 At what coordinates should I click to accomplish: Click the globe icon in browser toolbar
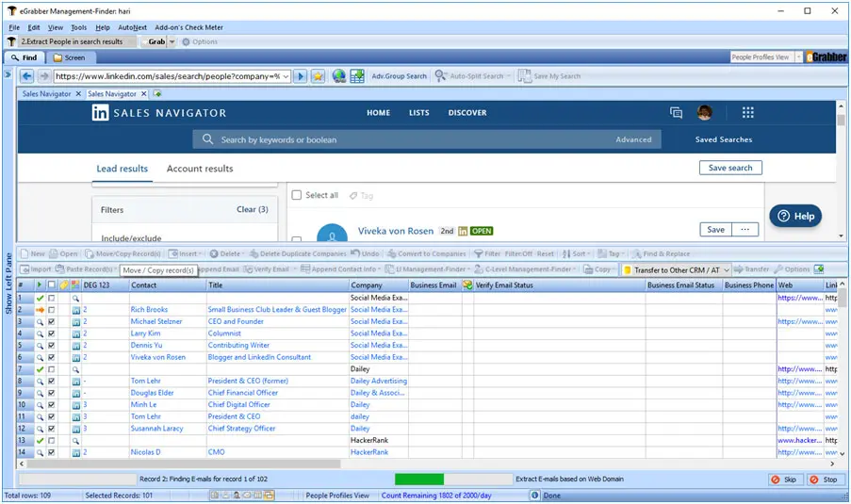(x=339, y=76)
